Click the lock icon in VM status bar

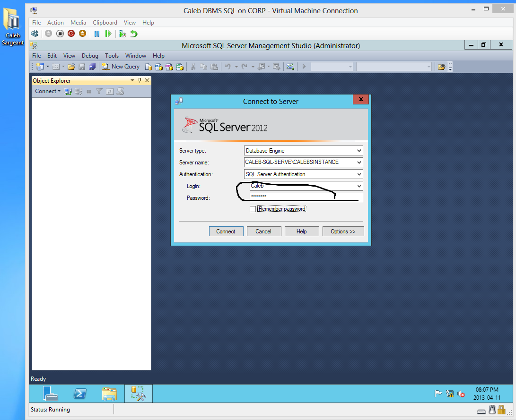click(501, 410)
